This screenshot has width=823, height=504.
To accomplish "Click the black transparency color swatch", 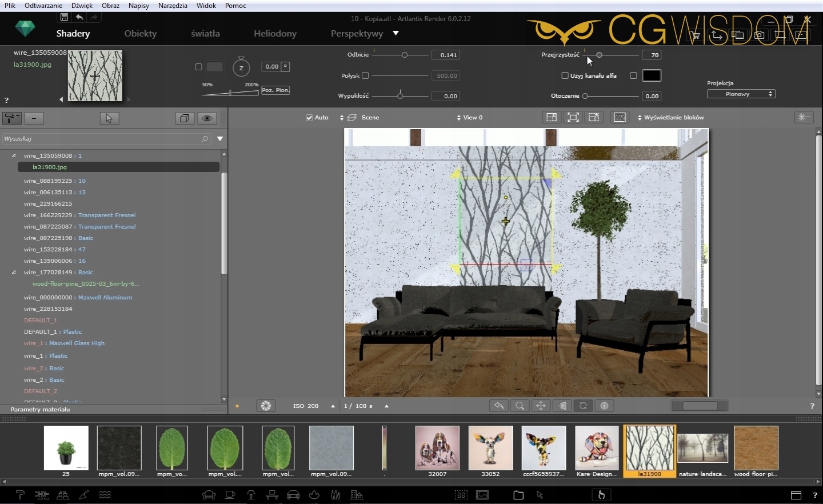I will tap(652, 75).
